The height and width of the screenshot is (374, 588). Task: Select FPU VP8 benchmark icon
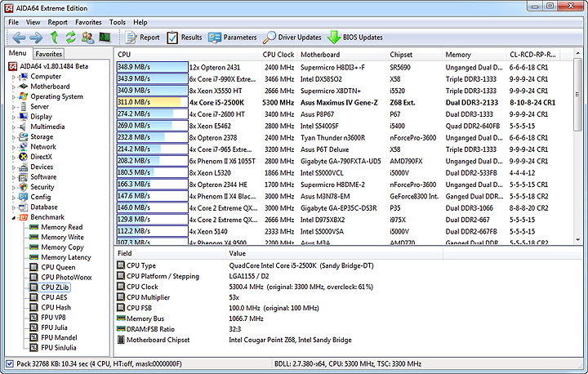33,318
